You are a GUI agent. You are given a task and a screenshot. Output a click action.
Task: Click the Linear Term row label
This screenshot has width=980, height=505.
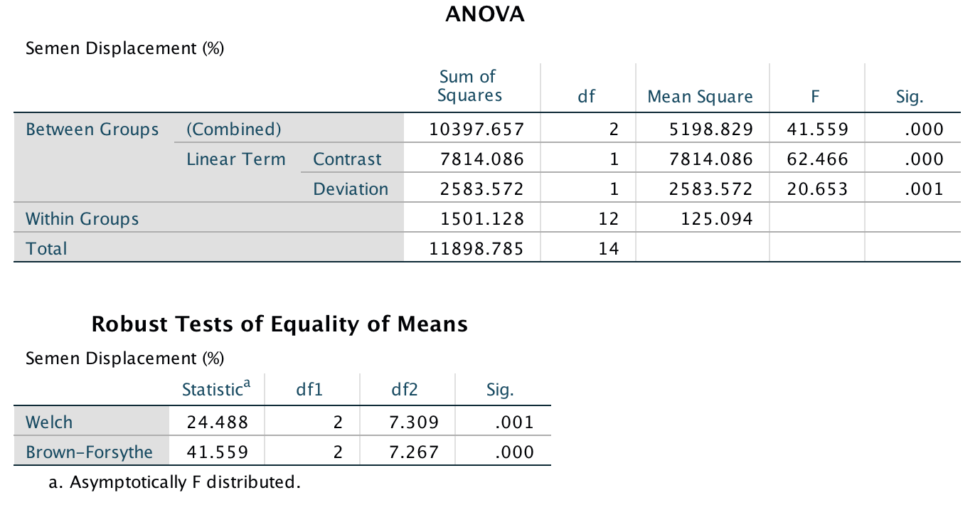[235, 159]
